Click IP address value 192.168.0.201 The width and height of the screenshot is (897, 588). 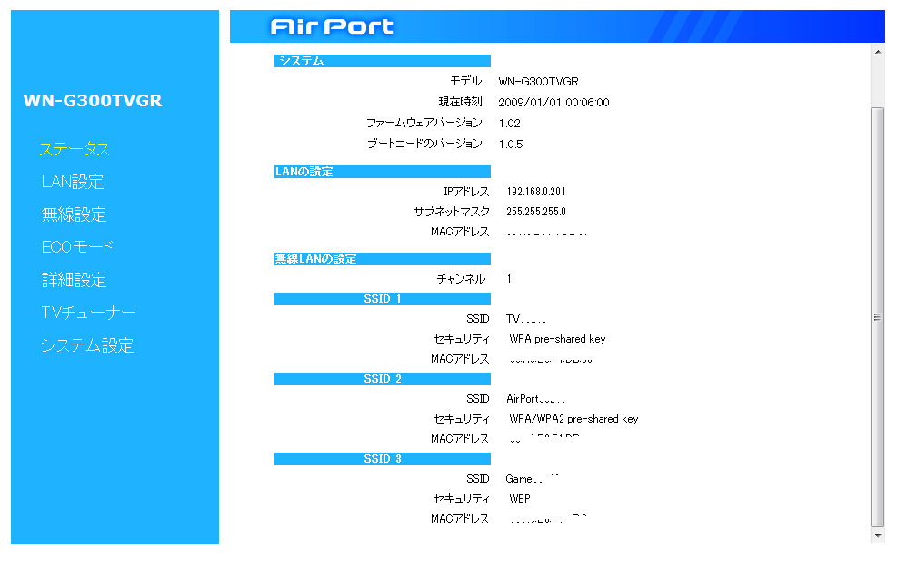[x=536, y=192]
